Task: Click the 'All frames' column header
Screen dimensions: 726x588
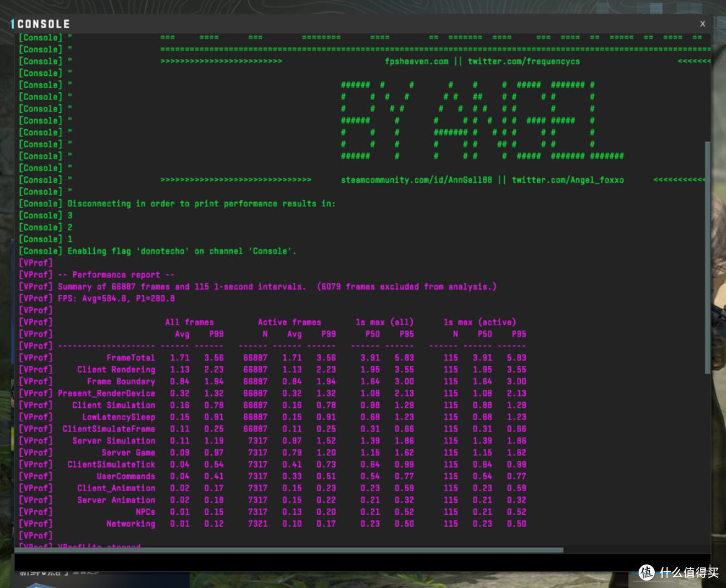Action: click(x=190, y=322)
